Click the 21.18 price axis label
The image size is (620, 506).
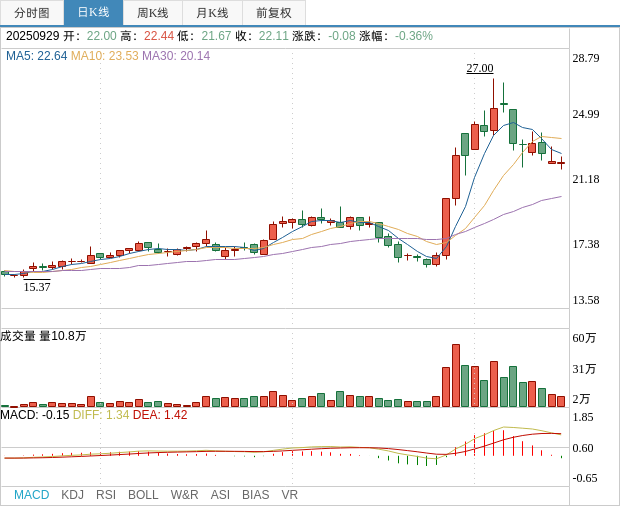pos(586,179)
